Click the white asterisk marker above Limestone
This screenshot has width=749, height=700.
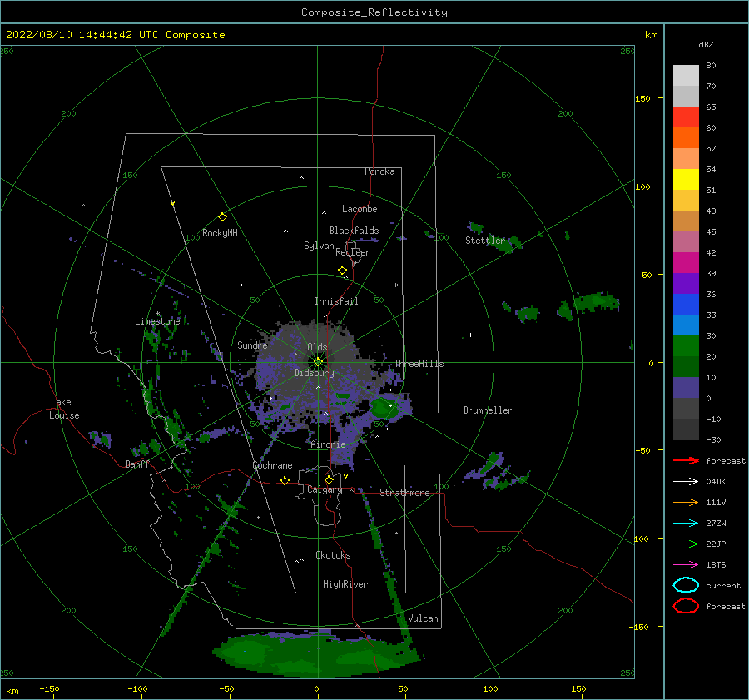coord(157,314)
